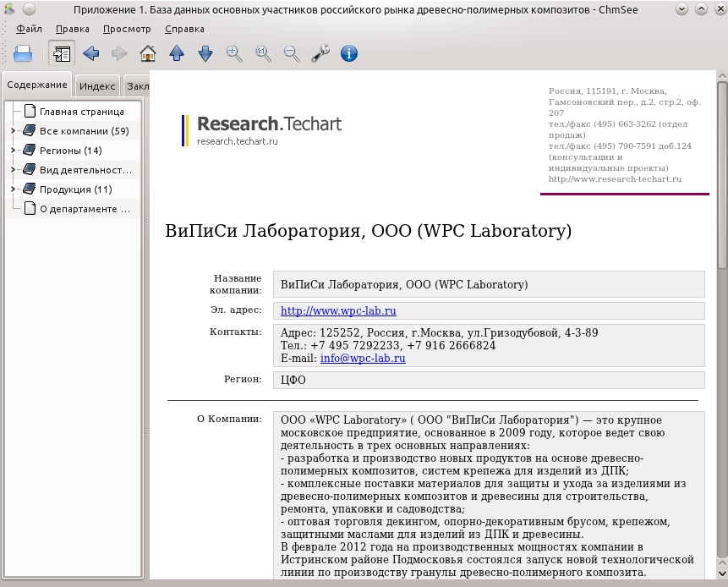Select the Регионы (14) tree item
The image size is (728, 587).
70,151
